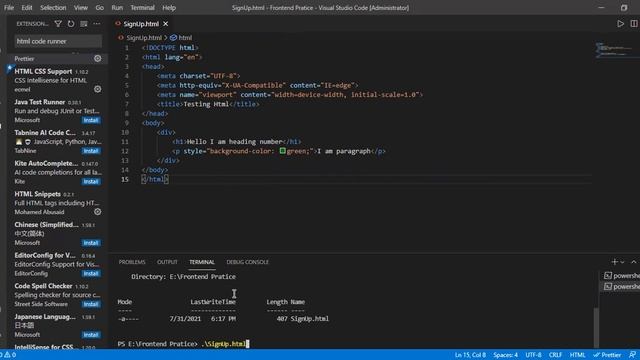Select the second powershell terminal instance
The height and width of the screenshot is (360, 640).
tap(622, 287)
